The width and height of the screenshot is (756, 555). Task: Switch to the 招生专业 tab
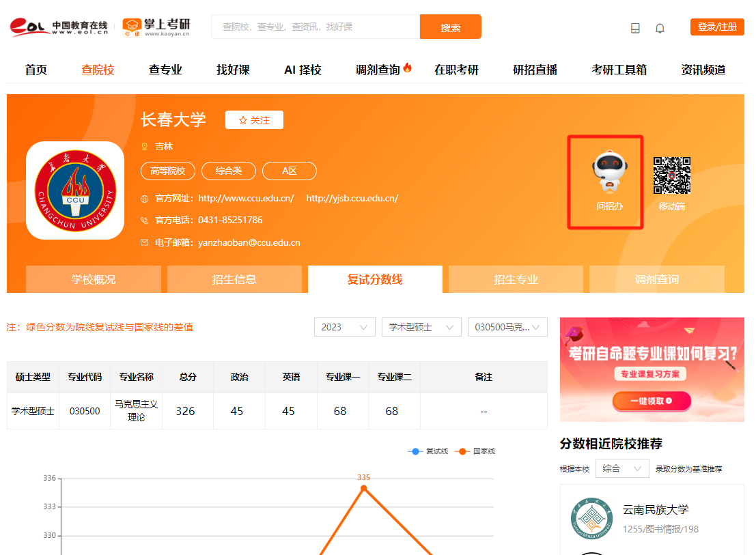pos(516,279)
